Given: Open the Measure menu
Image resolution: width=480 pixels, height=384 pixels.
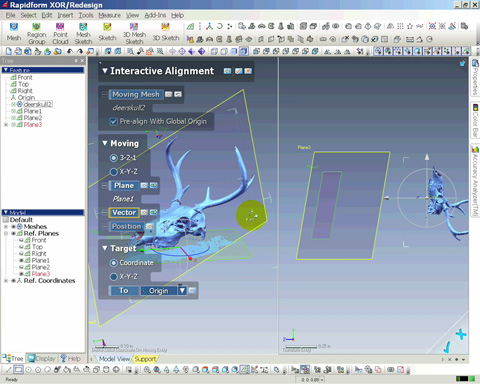Looking at the screenshot, I should click(110, 15).
